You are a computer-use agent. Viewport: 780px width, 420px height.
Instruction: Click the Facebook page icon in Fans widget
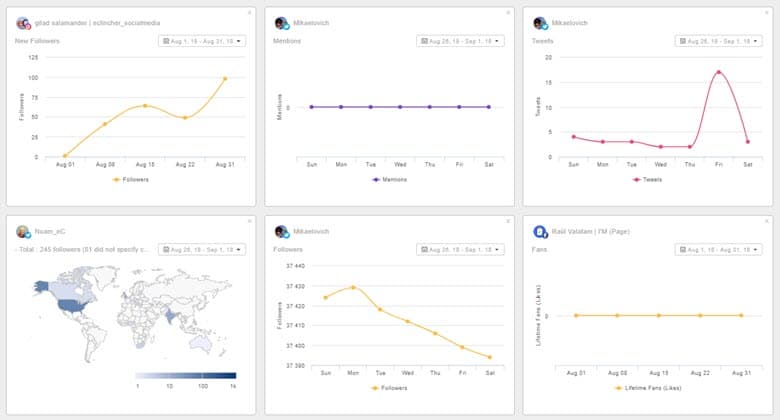(x=540, y=231)
